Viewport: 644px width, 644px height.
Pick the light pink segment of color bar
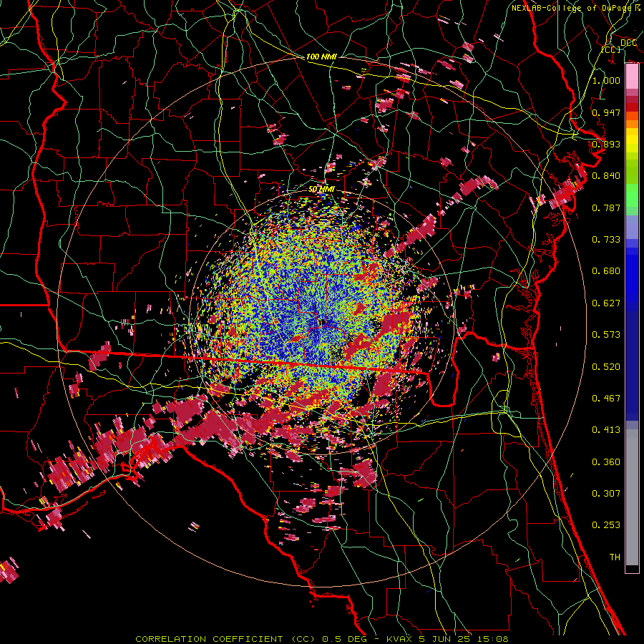[x=632, y=77]
